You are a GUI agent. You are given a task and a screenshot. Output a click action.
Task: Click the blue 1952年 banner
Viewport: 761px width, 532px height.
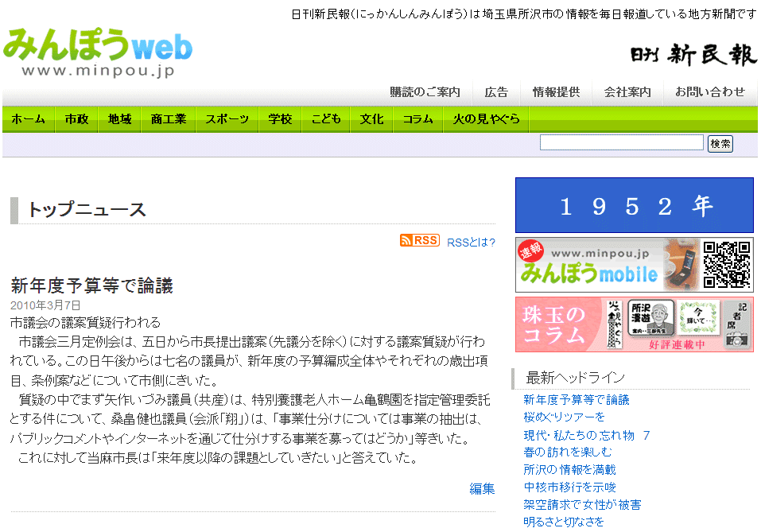pos(634,206)
